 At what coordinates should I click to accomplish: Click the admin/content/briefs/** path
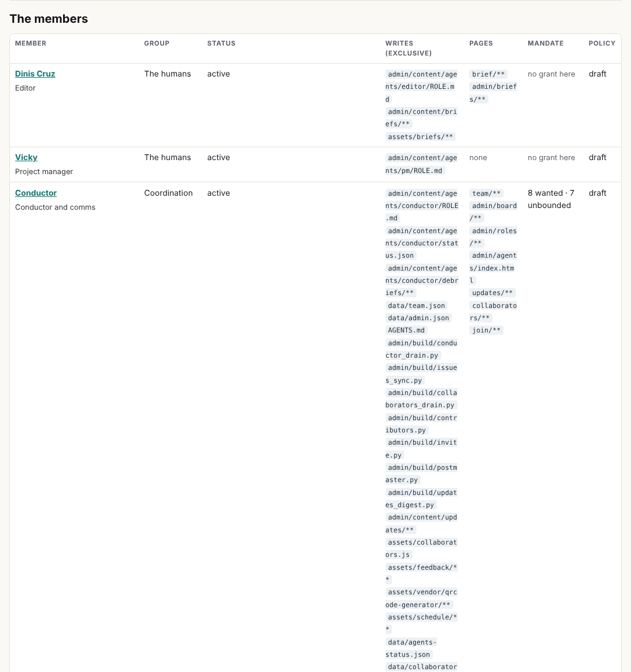(x=421, y=118)
